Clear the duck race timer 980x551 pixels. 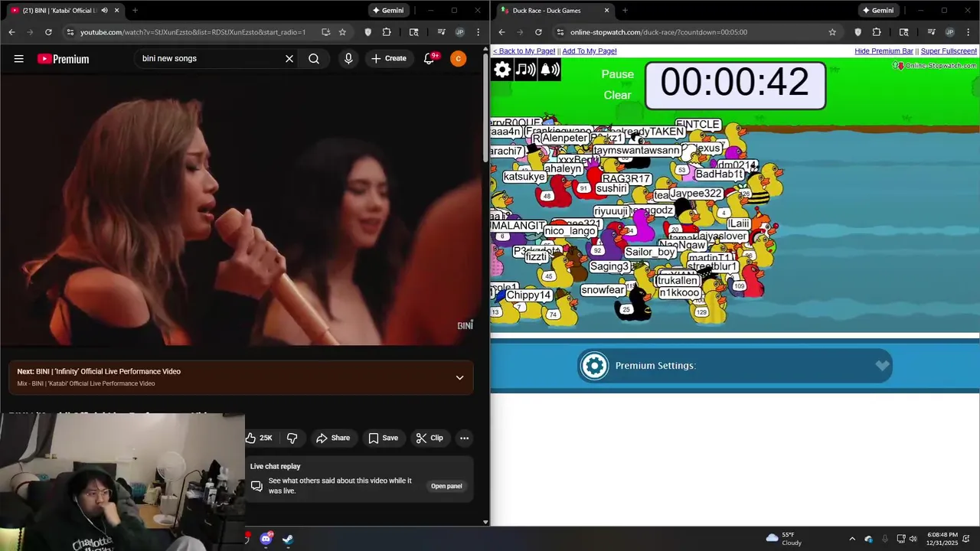pos(617,96)
